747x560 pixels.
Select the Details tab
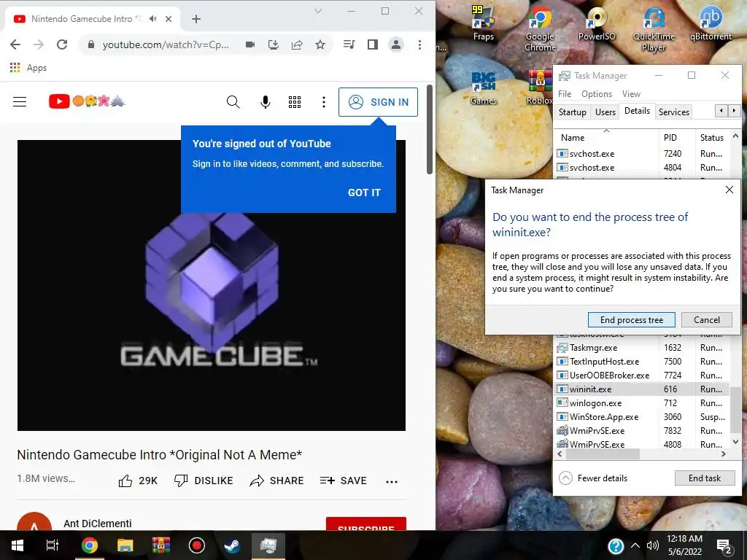pyautogui.click(x=637, y=111)
